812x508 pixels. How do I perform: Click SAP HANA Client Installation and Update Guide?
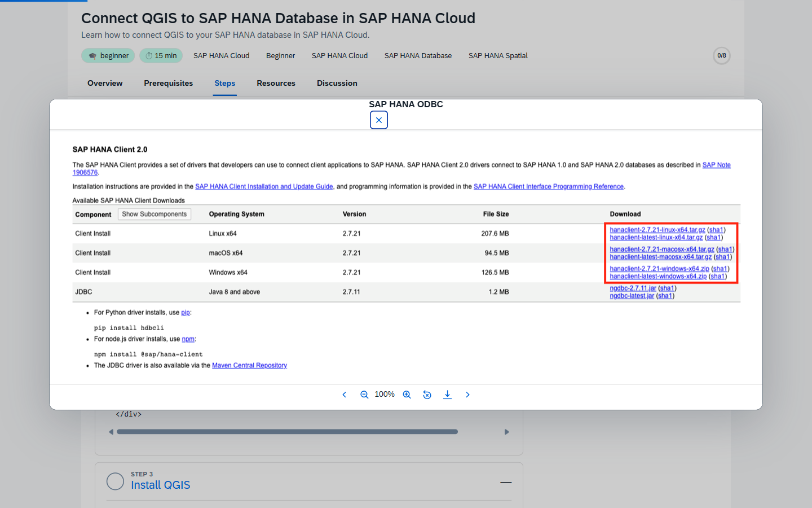[264, 187]
